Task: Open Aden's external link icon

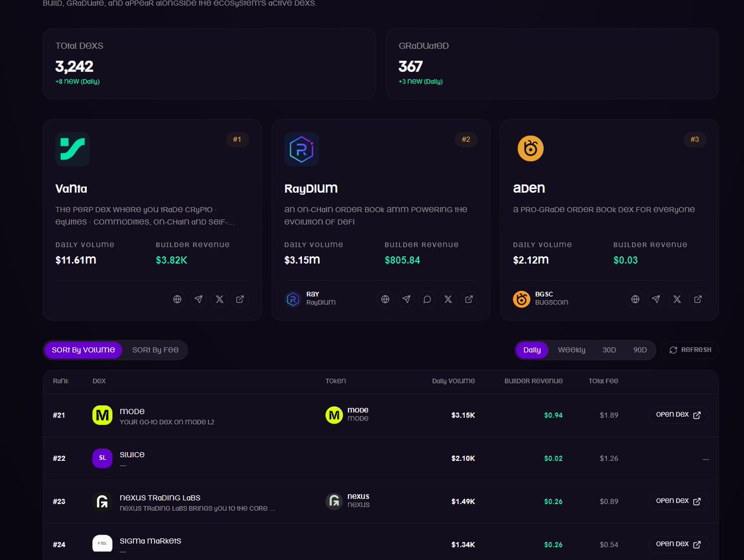Action: tap(698, 299)
